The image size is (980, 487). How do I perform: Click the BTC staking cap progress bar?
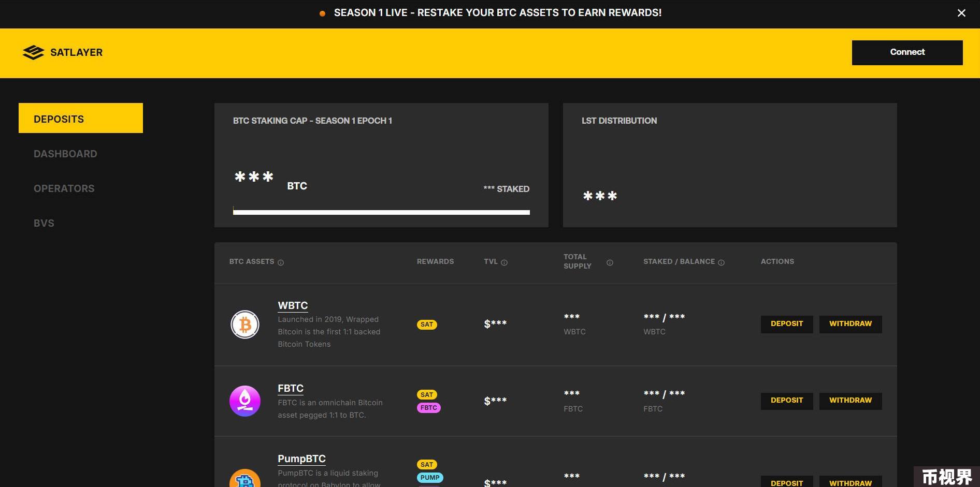381,212
